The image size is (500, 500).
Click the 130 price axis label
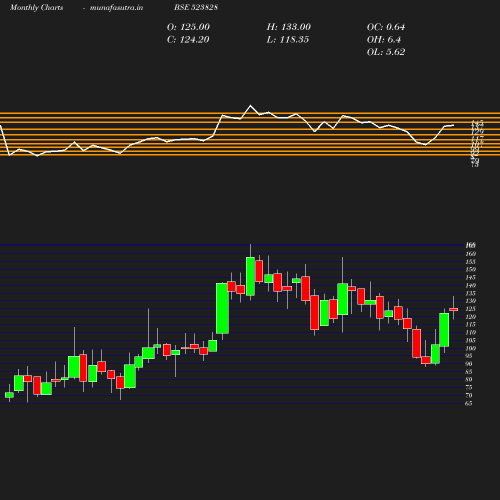[471, 301]
